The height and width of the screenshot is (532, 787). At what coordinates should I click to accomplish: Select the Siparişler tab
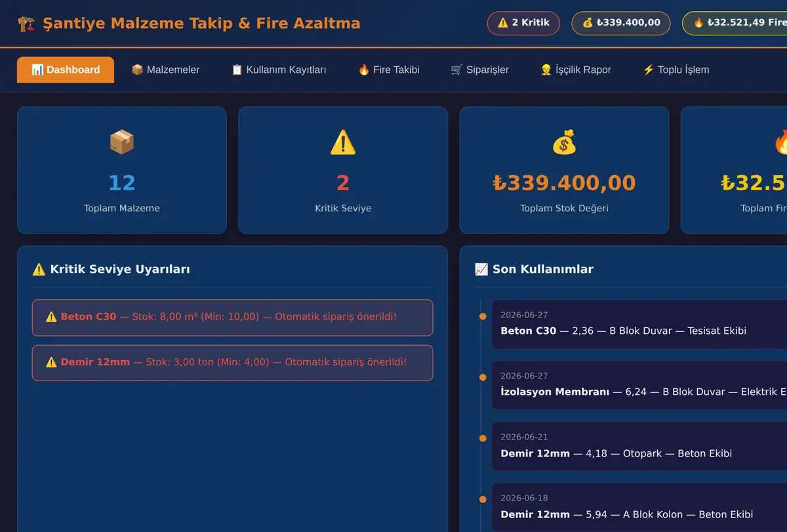[480, 70]
